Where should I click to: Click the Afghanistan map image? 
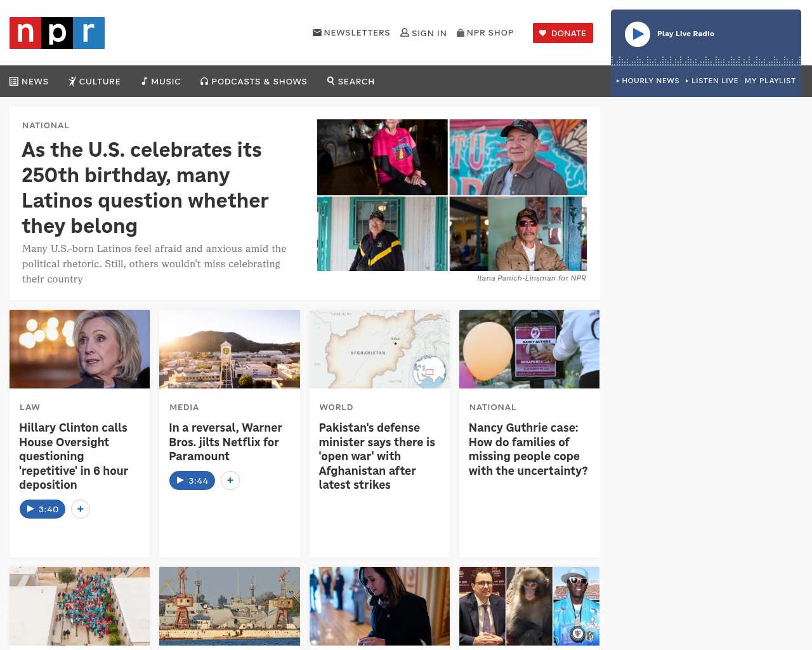379,349
